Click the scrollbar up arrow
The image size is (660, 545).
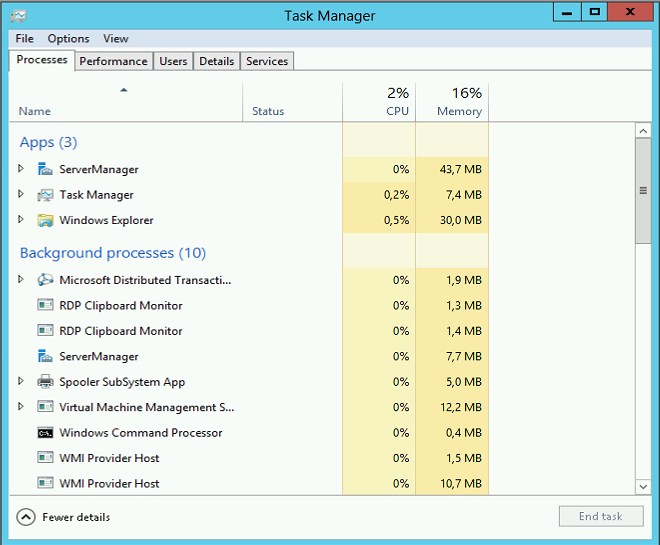[x=643, y=131]
